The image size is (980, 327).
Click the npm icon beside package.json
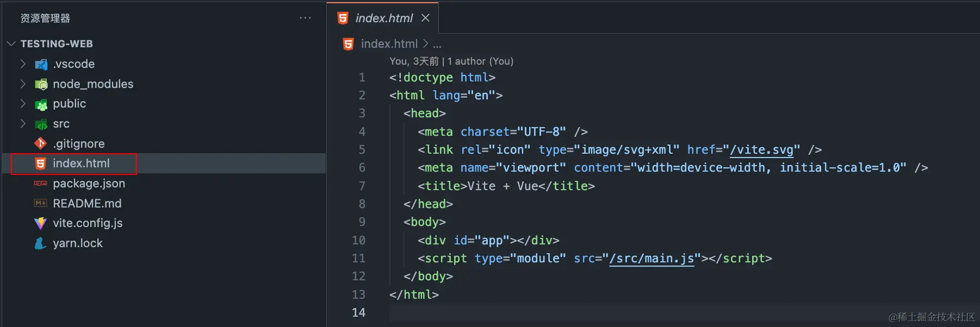click(41, 184)
